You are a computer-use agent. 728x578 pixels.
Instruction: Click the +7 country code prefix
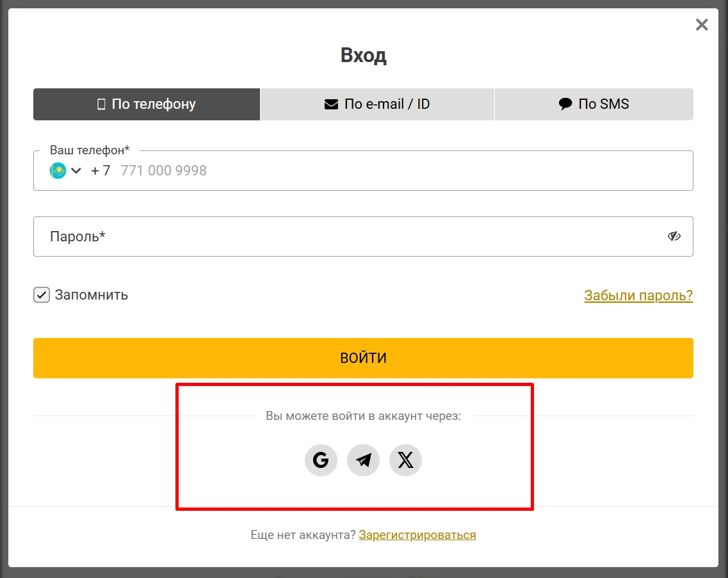click(101, 170)
